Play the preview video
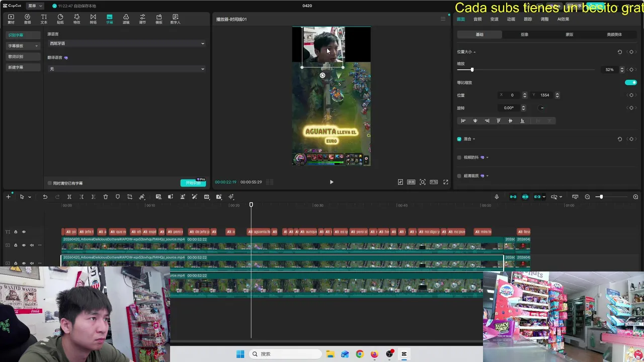Screen dimensions: 644x362 331,182
